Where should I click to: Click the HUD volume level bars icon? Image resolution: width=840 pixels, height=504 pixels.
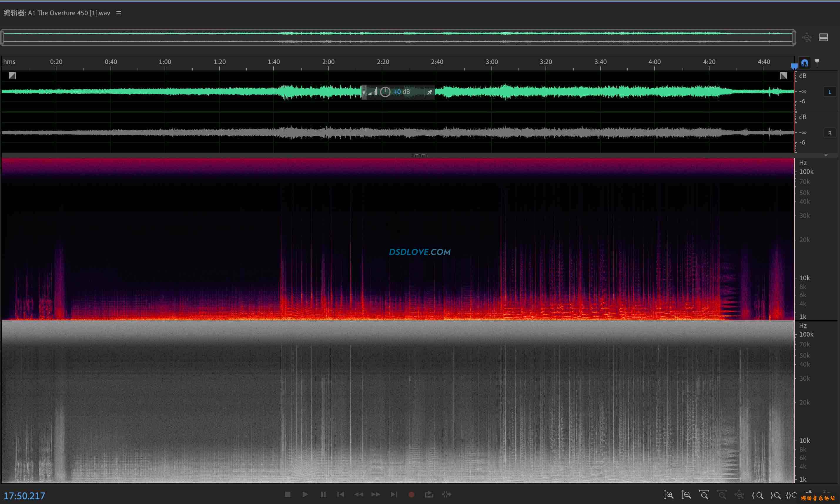tap(372, 92)
